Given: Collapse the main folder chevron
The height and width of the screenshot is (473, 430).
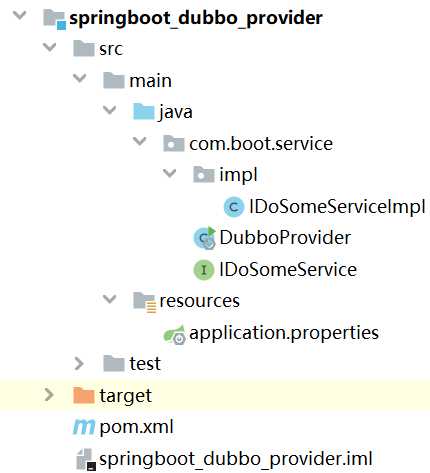Looking at the screenshot, I should [x=80, y=79].
